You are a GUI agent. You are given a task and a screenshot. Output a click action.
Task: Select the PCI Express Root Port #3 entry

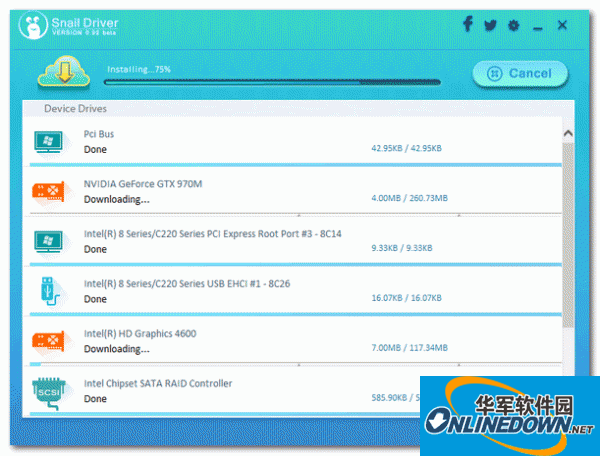pyautogui.click(x=212, y=234)
